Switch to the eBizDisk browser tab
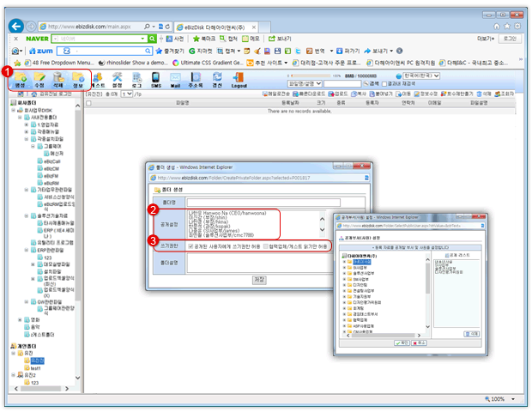This screenshot has height=412, width=532. 215,27
